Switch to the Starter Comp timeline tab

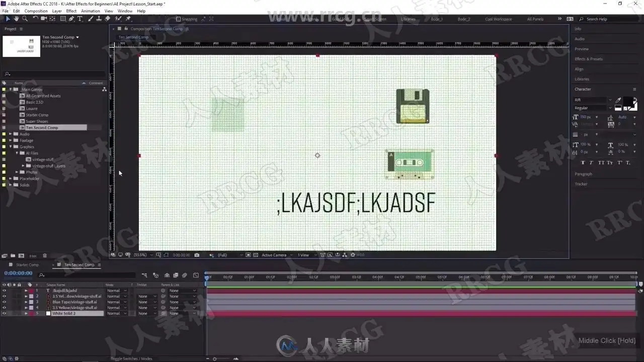(x=27, y=265)
